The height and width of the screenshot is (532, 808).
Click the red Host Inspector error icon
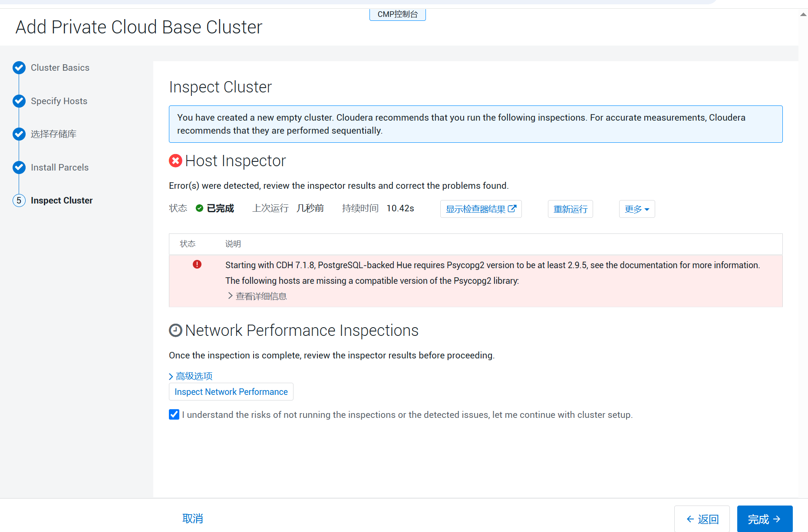point(175,161)
